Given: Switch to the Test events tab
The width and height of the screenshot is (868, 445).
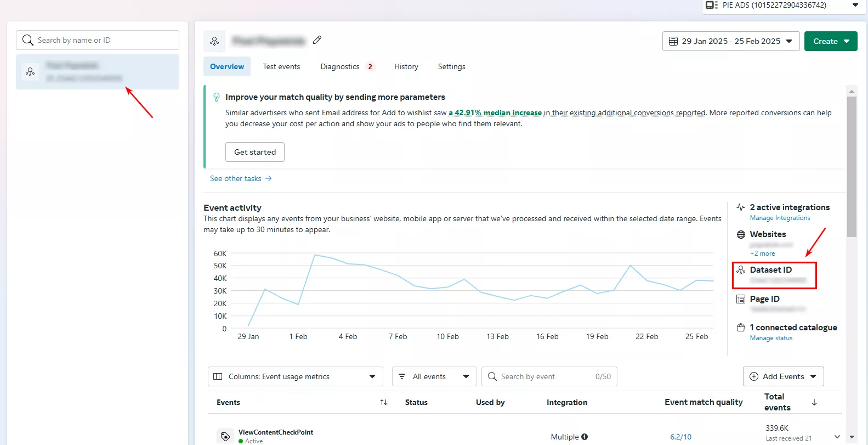Looking at the screenshot, I should coord(281,66).
